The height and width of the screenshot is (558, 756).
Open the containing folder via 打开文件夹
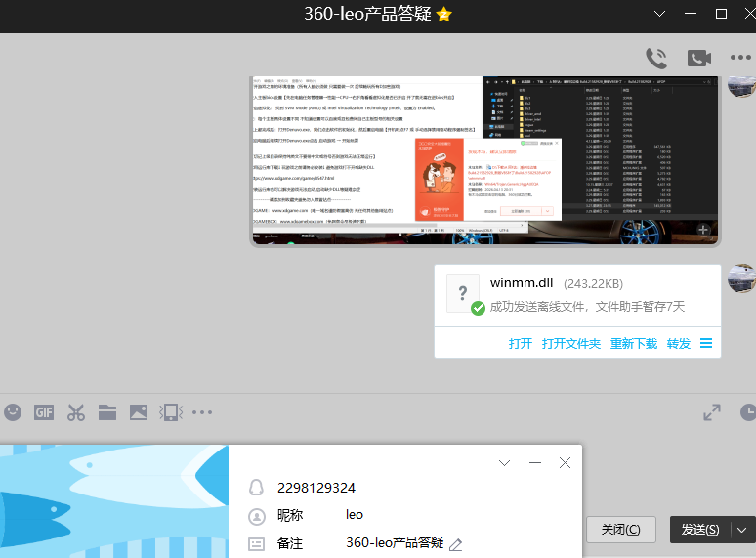click(x=571, y=343)
